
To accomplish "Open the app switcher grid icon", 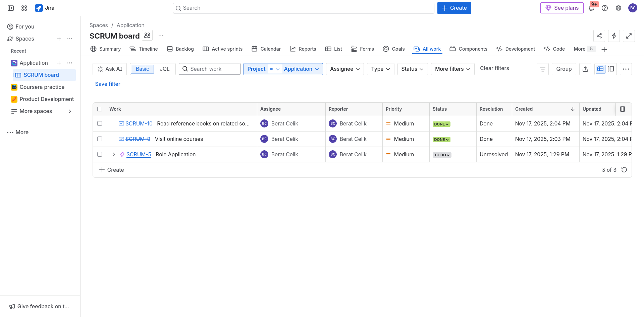I will pyautogui.click(x=24, y=8).
